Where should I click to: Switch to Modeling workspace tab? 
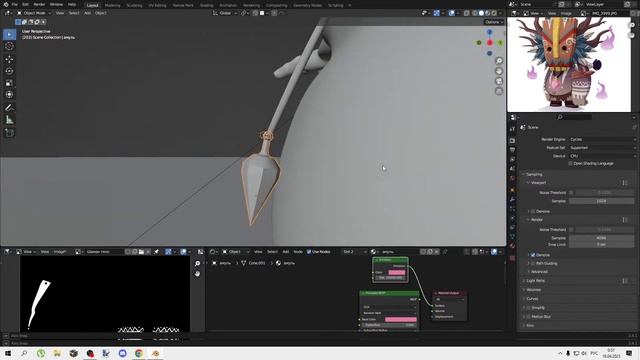point(113,5)
